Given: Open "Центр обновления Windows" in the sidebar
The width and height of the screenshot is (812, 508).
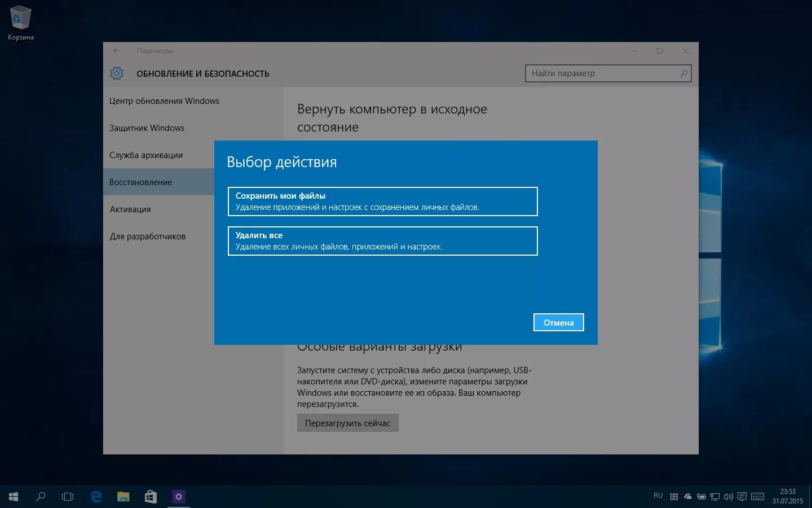Looking at the screenshot, I should click(x=164, y=101).
